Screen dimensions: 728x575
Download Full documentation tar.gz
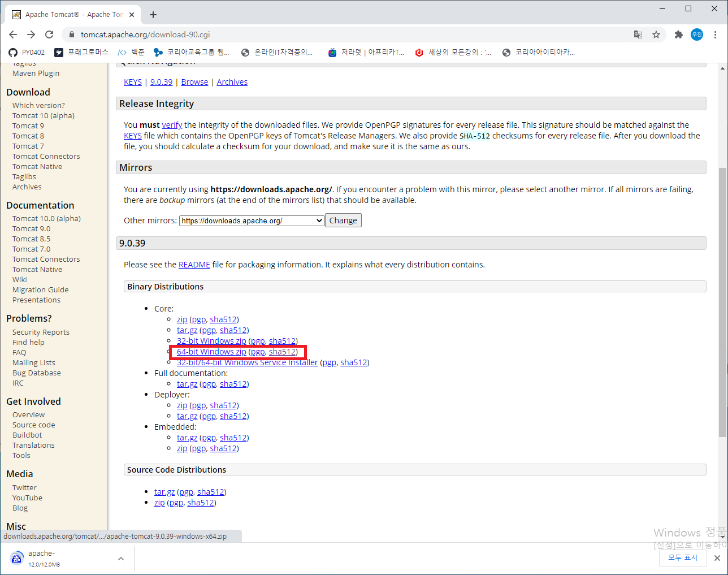187,384
